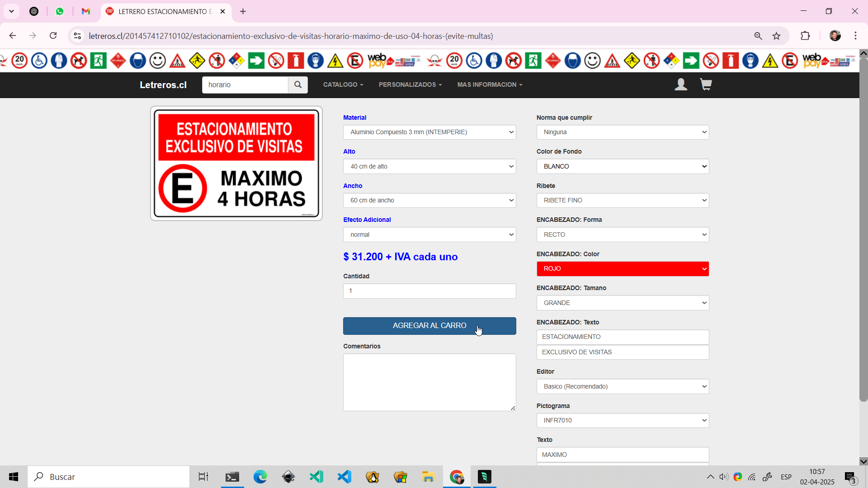The height and width of the screenshot is (488, 868).
Task: Switch to the pinned WhatsApp tab
Action: (60, 11)
